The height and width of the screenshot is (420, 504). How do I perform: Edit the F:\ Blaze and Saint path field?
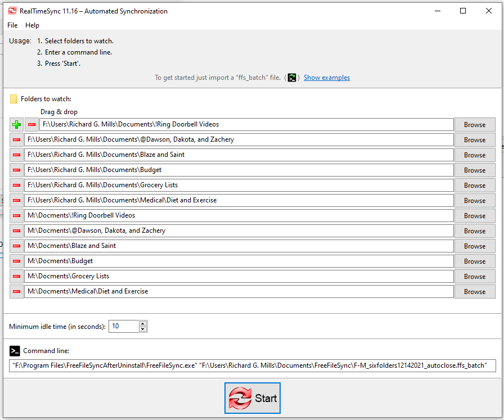point(239,155)
